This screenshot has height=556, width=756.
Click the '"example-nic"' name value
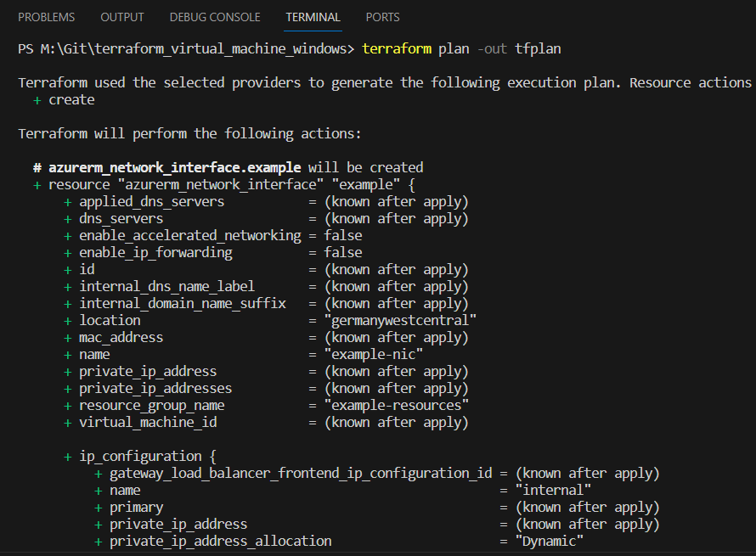374,355
